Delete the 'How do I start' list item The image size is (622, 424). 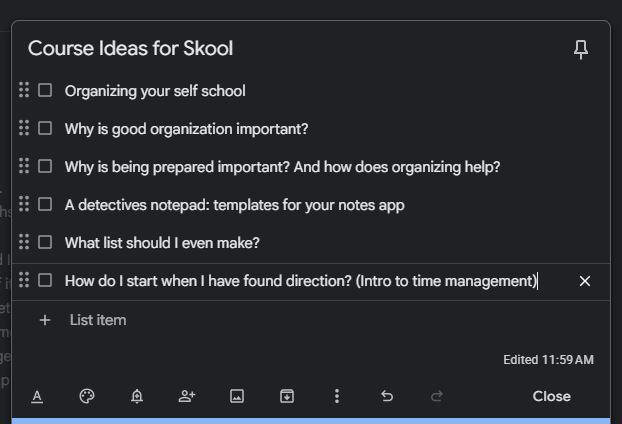click(585, 281)
